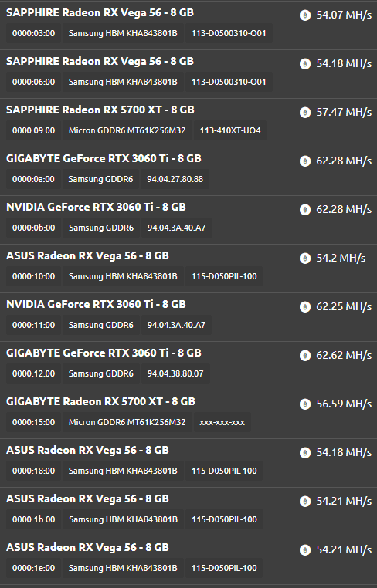Image resolution: width=377 pixels, height=588 pixels.
Task: Select the 0000:03:00 bus ID tag
Action: point(33,33)
